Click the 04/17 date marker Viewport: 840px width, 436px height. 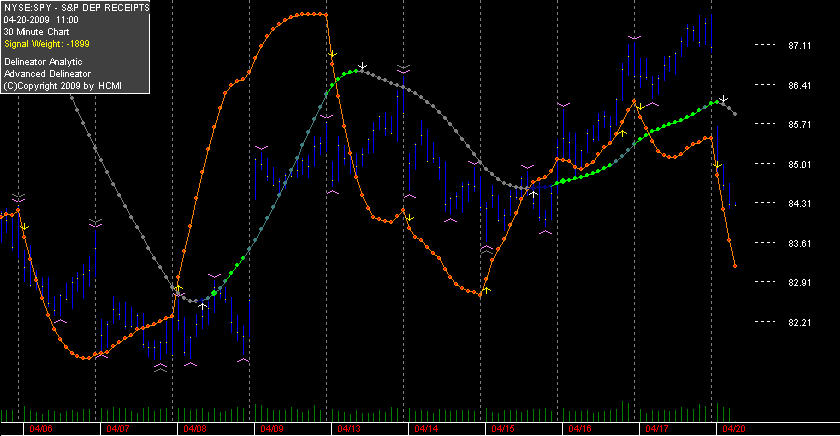coord(657,429)
